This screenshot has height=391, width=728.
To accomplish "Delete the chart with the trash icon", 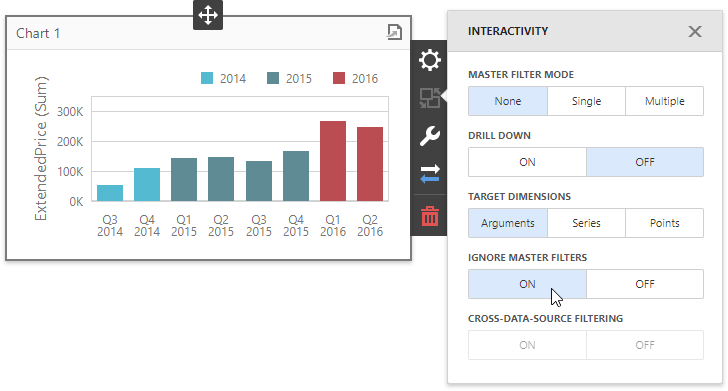I will (429, 216).
